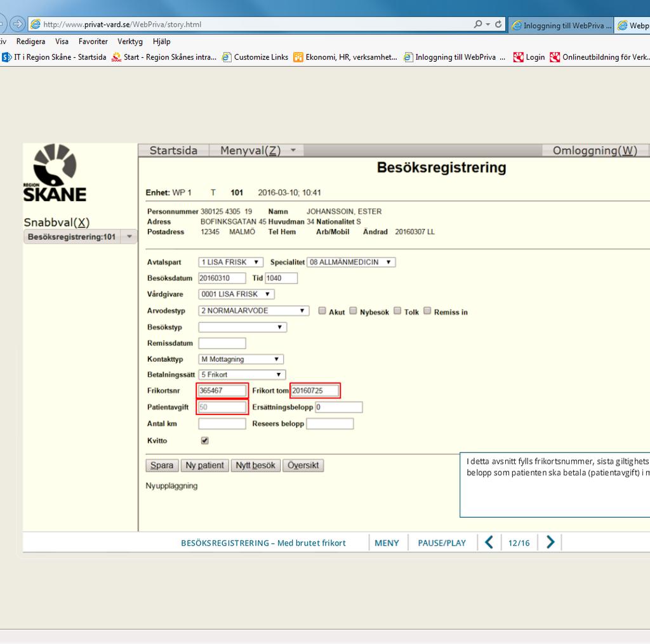Open the MENY tutorial menu
This screenshot has height=644, width=650.
click(x=387, y=542)
